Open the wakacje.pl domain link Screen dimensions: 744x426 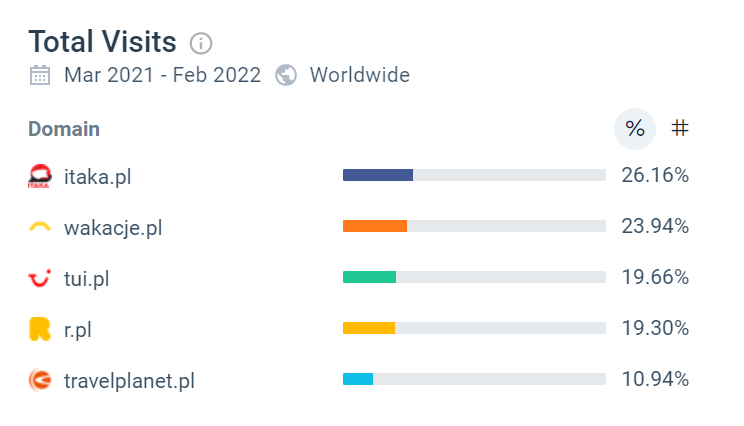[113, 228]
